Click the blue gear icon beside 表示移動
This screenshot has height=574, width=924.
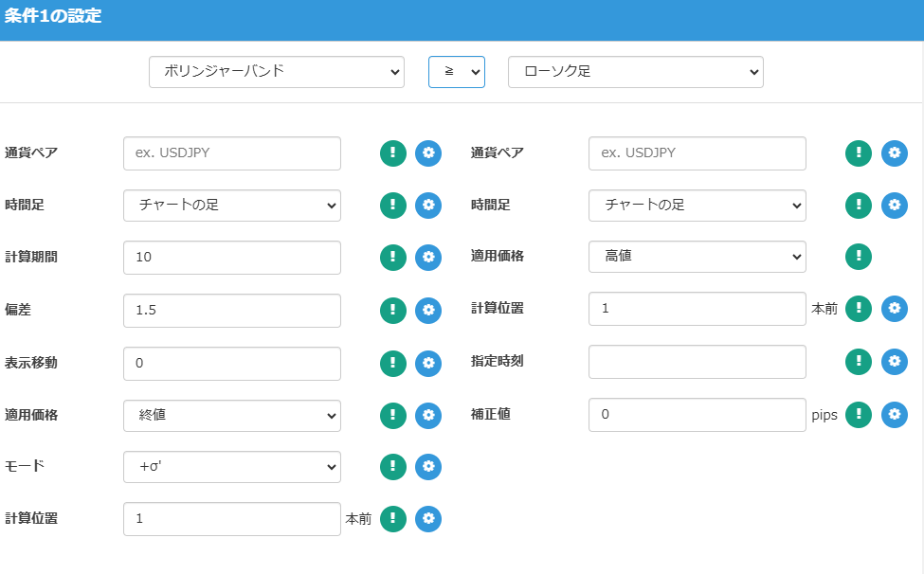[x=428, y=362]
